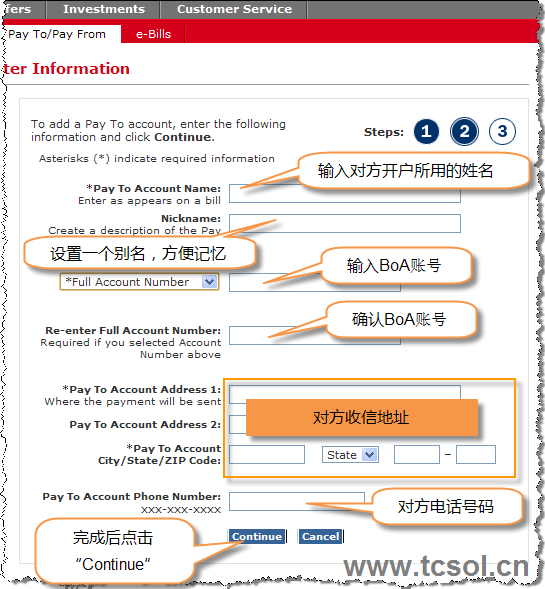Viewport: 545px width, 589px height.
Task: Open the Investments menu
Action: coord(104,9)
